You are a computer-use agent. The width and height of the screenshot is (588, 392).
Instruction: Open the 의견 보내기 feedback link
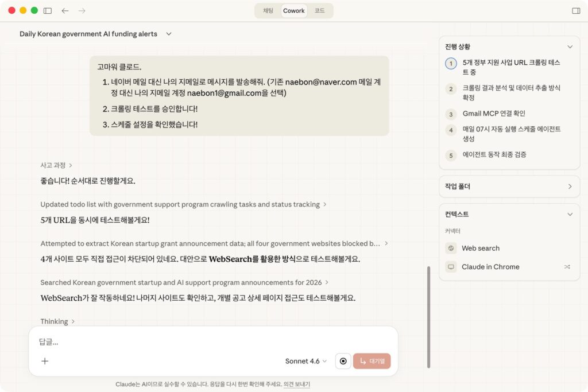[x=296, y=384]
